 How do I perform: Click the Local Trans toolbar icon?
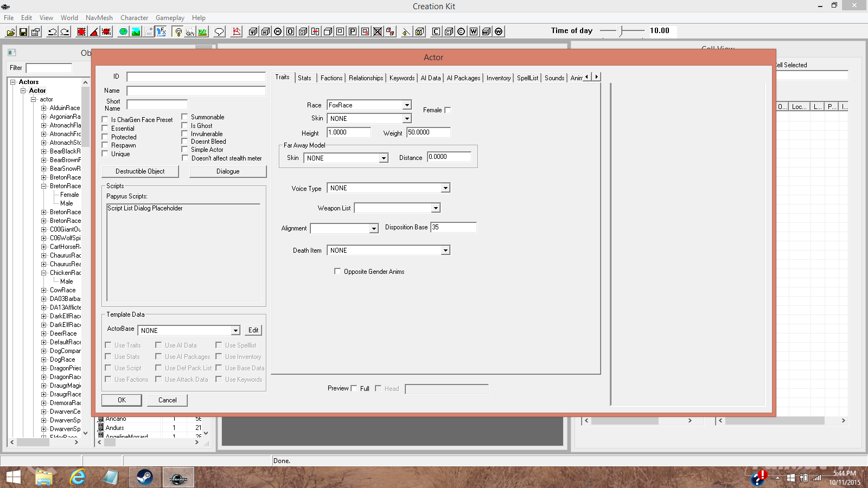(107, 31)
